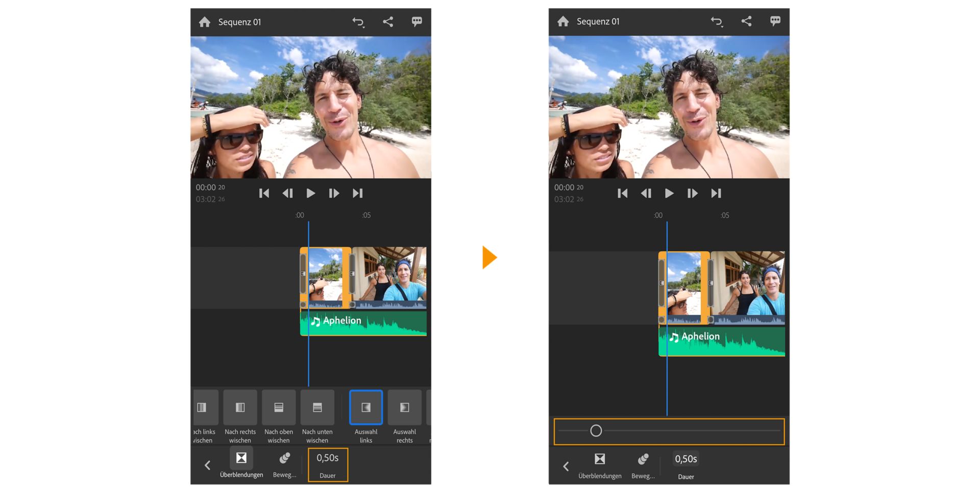Select the porch clip in left timeline

pyautogui.click(x=389, y=277)
